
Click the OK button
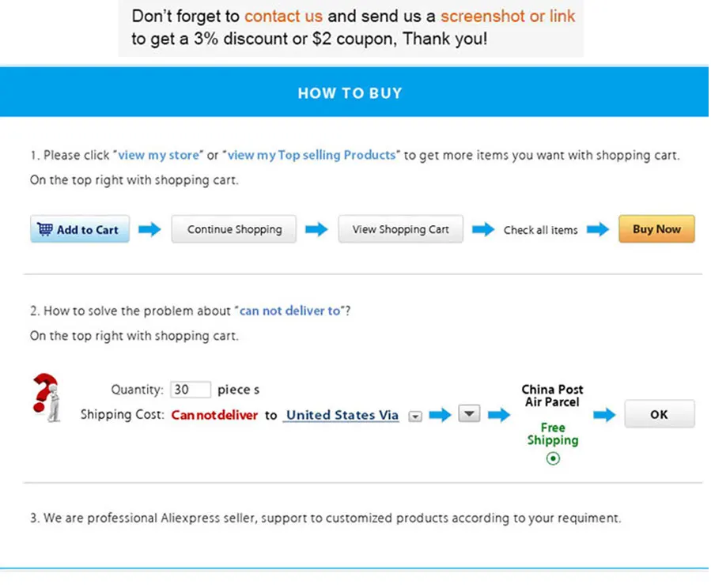[660, 414]
